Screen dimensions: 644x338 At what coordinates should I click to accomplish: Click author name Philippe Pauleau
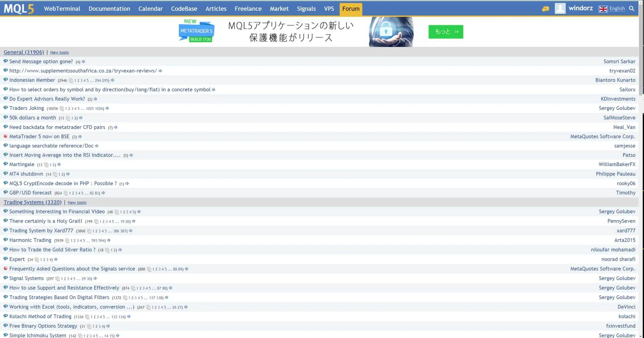[615, 174]
